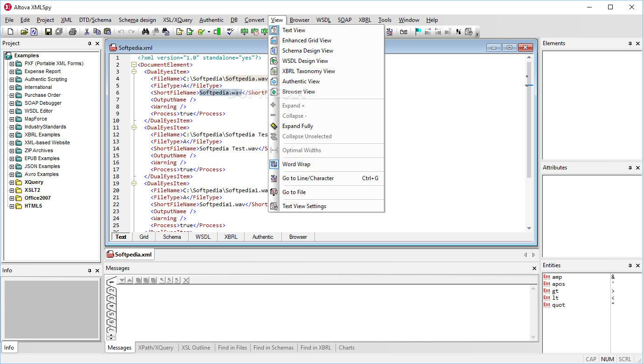Click the Assign DTD/Schema toolbar icon
Screen dimensions: 643x364
pyautogui.click(x=217, y=32)
